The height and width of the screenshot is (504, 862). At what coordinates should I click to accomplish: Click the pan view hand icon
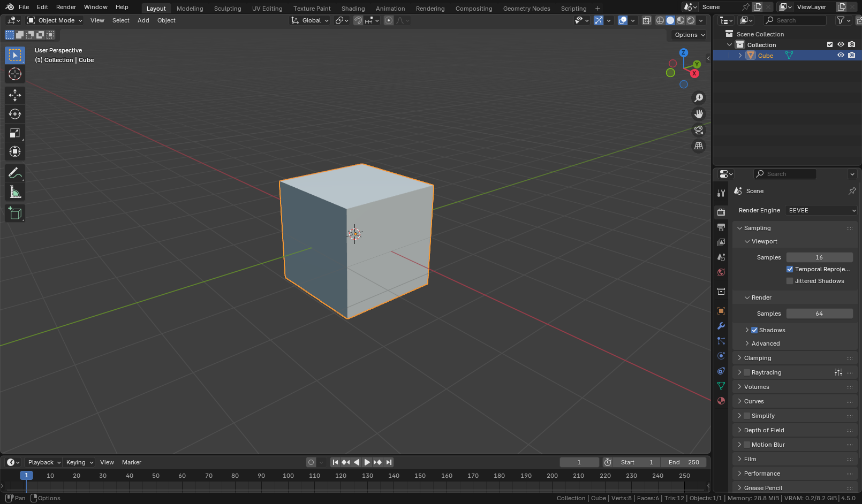point(699,114)
